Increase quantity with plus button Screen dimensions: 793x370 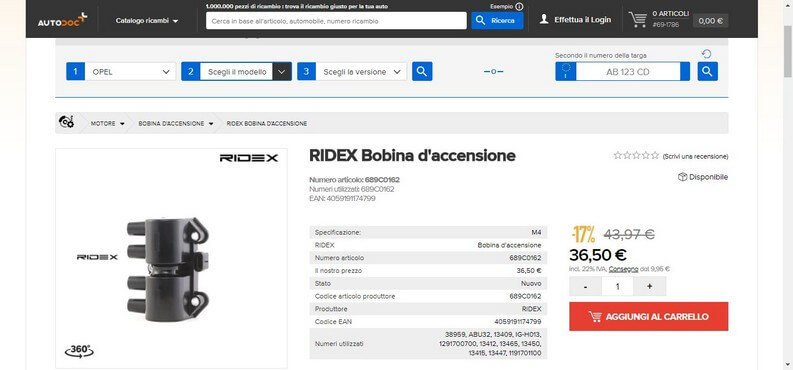pos(649,286)
